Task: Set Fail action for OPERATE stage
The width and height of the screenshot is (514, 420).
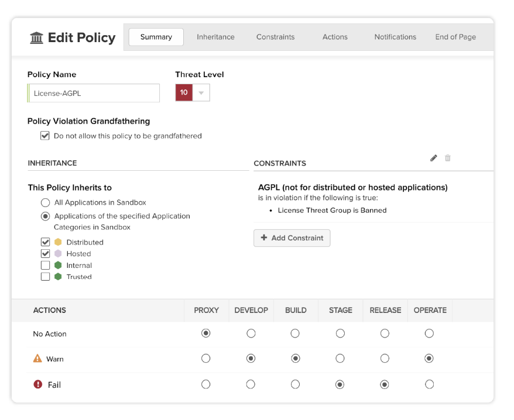Action: 429,384
